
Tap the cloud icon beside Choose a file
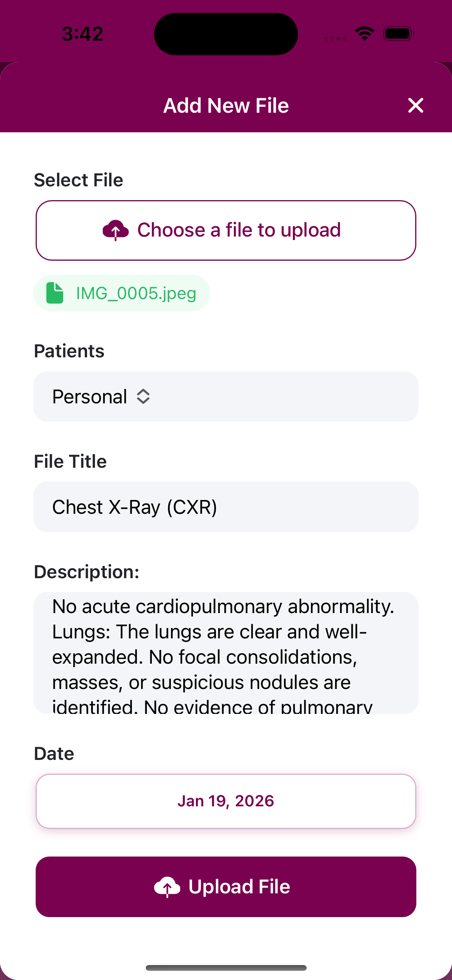(x=115, y=230)
